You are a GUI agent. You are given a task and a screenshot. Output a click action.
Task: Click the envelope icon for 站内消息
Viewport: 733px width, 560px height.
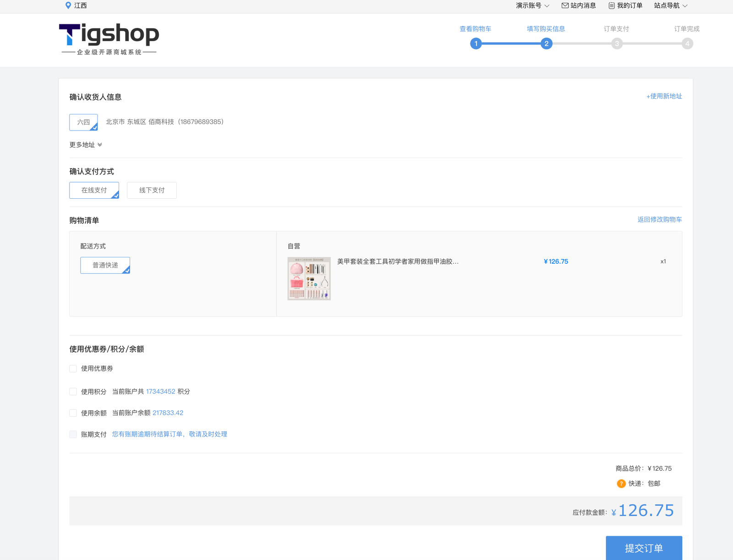click(x=565, y=5)
